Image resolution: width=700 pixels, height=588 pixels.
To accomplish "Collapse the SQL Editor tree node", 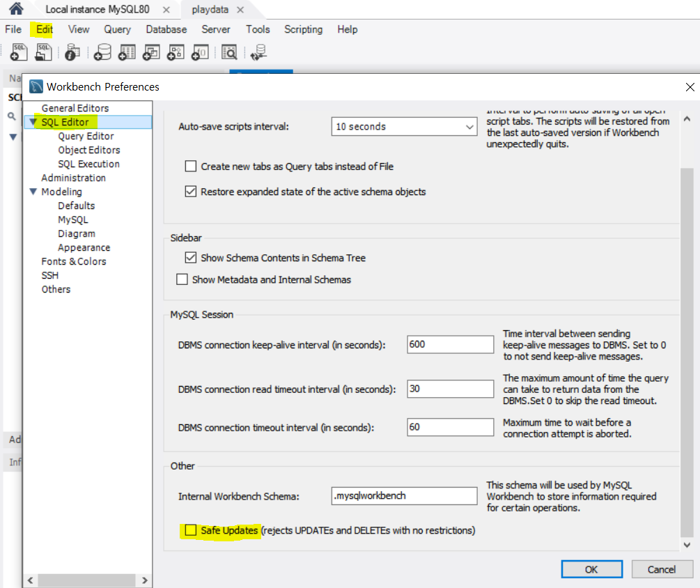I will pos(33,122).
